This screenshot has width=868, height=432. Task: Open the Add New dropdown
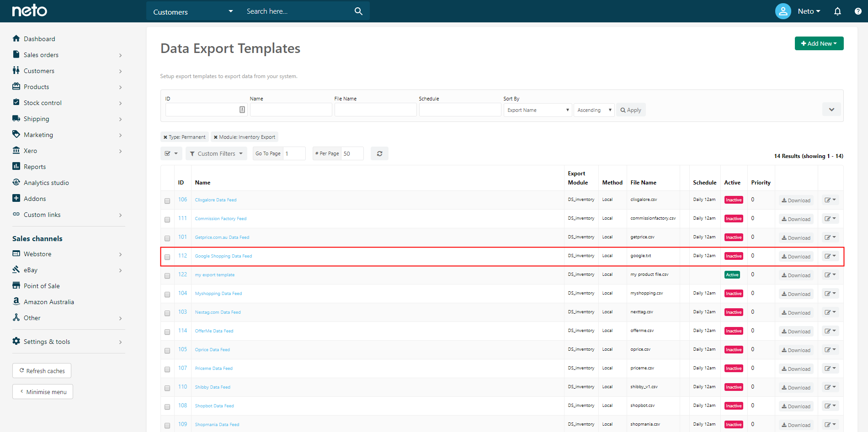[x=819, y=43]
